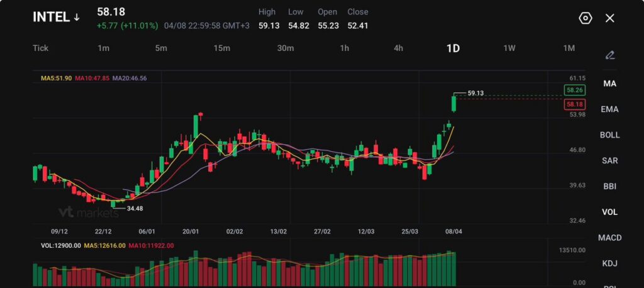Expand the INTEL symbol dropdown arrow

point(77,18)
